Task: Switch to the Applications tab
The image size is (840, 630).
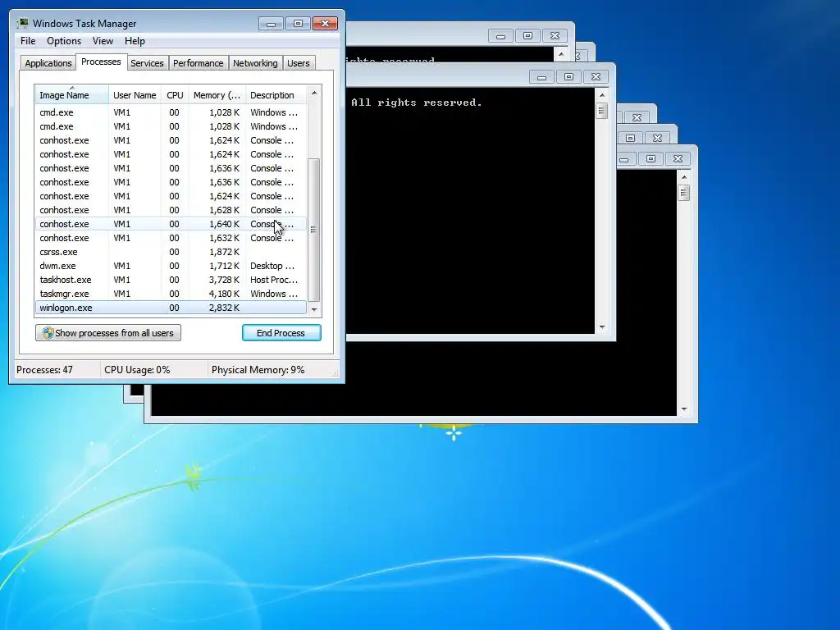Action: [48, 62]
